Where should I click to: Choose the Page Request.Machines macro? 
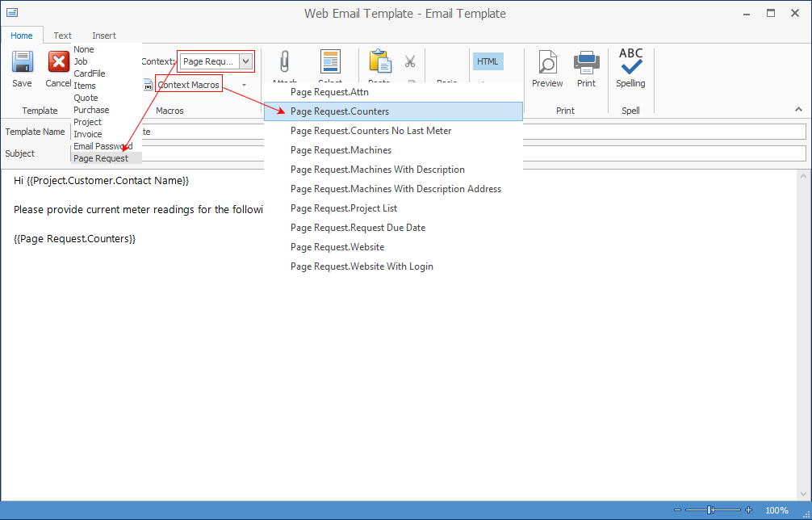click(x=394, y=150)
